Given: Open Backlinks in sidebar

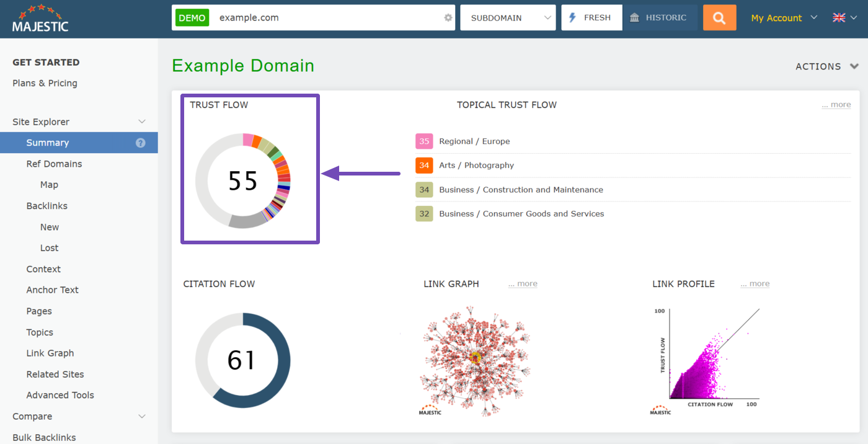Looking at the screenshot, I should [x=47, y=206].
